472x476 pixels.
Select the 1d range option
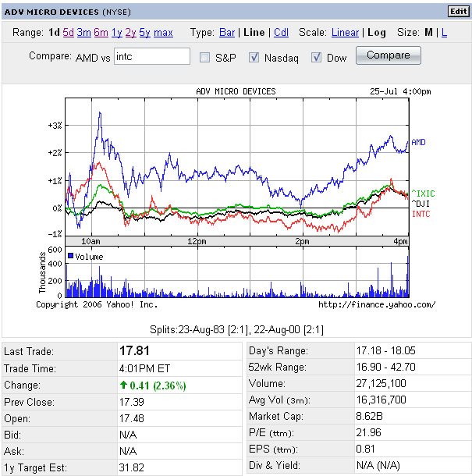pyautogui.click(x=54, y=33)
